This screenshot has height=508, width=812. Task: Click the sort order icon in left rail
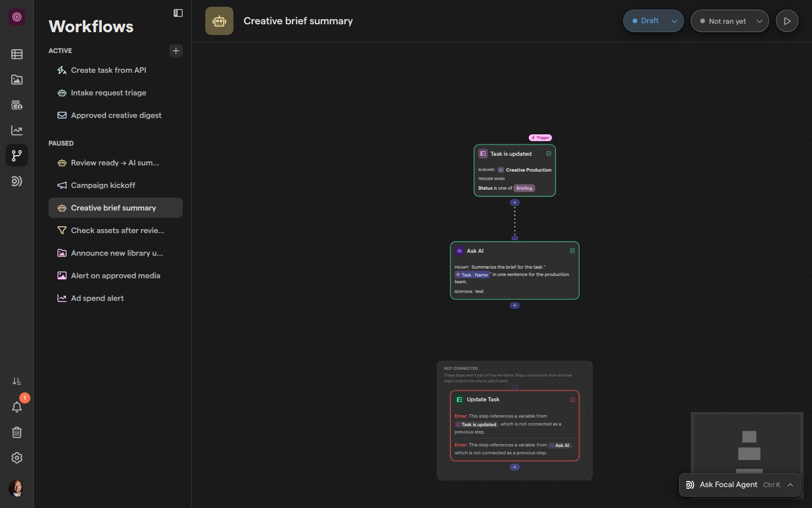pos(17,382)
